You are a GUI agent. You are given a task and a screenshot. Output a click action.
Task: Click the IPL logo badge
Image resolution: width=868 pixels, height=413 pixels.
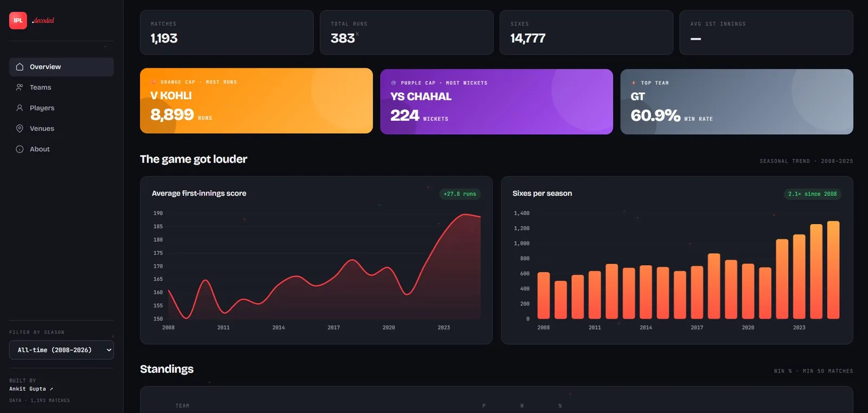click(x=18, y=21)
